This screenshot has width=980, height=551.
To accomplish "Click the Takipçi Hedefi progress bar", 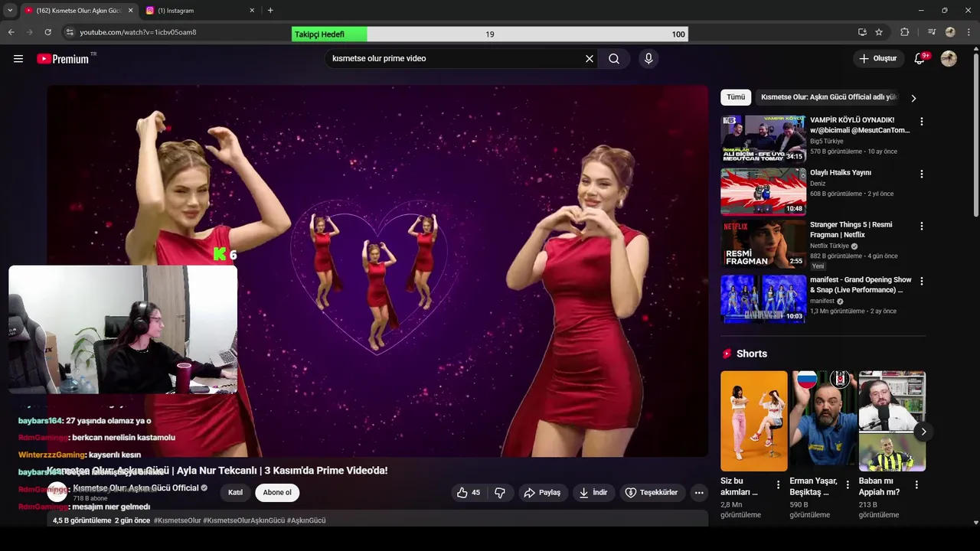I will pyautogui.click(x=490, y=34).
